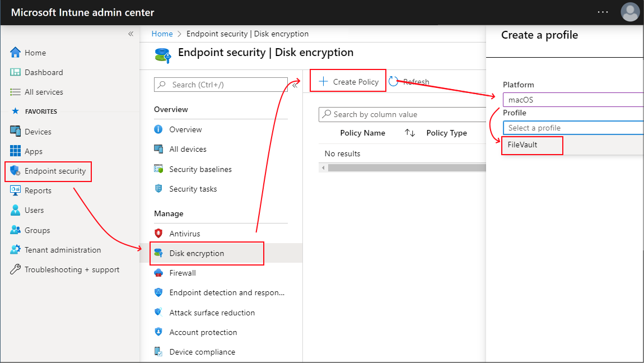Click the Tenant administration gear icon
Screen dimensions: 644x363
15,250
